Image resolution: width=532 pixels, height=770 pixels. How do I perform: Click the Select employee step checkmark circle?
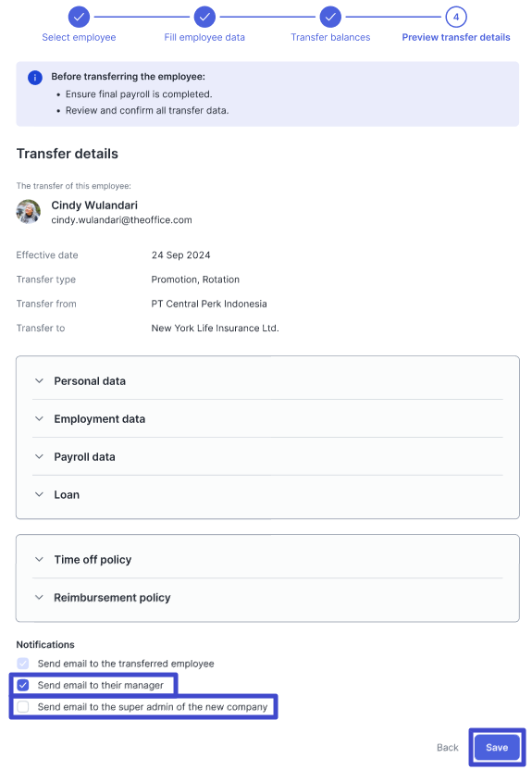pyautogui.click(x=79, y=18)
